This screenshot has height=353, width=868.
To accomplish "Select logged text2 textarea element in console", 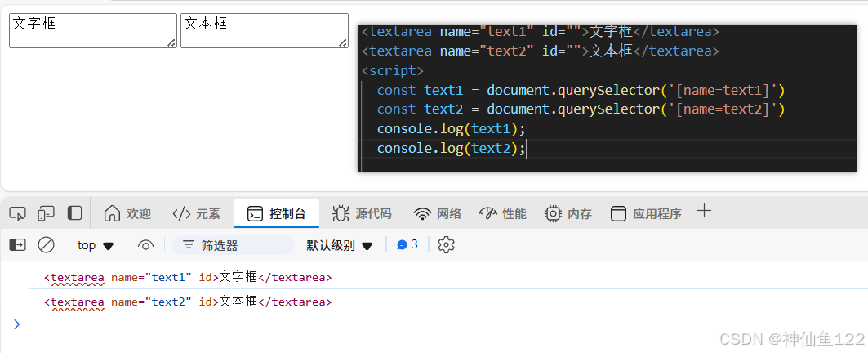I will [188, 302].
